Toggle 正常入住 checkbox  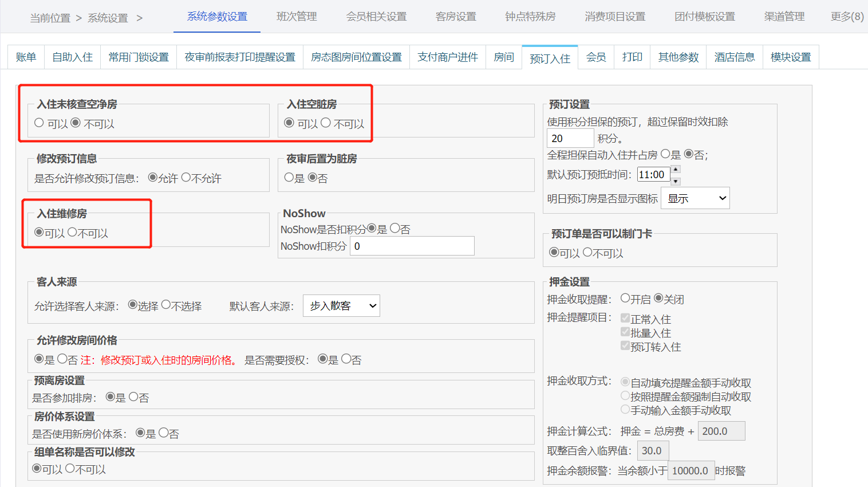pyautogui.click(x=625, y=318)
